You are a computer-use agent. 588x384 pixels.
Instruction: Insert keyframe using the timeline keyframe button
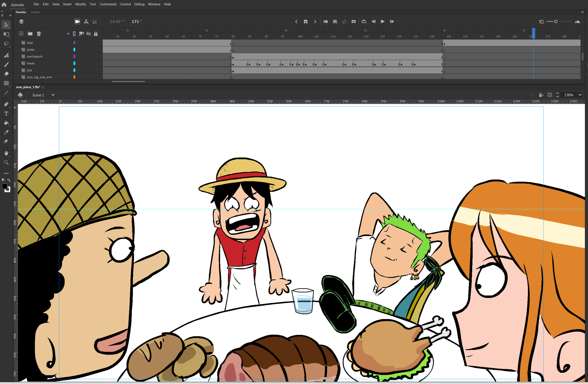pyautogui.click(x=306, y=21)
